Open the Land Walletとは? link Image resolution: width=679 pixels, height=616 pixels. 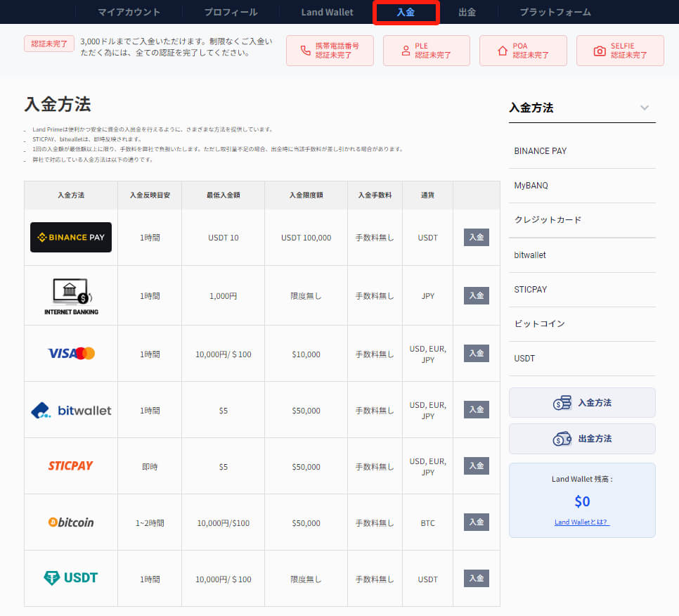pos(581,522)
